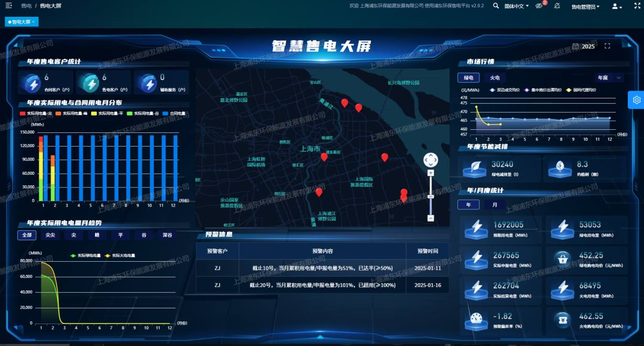The image size is (644, 346).
Task: Open the search magnifier icon
Action: pos(496,6)
